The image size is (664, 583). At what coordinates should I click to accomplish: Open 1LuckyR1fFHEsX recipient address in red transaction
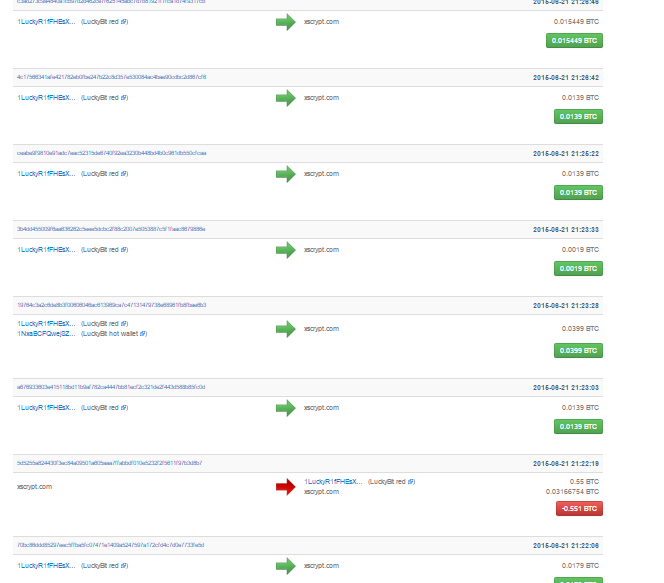(333, 482)
